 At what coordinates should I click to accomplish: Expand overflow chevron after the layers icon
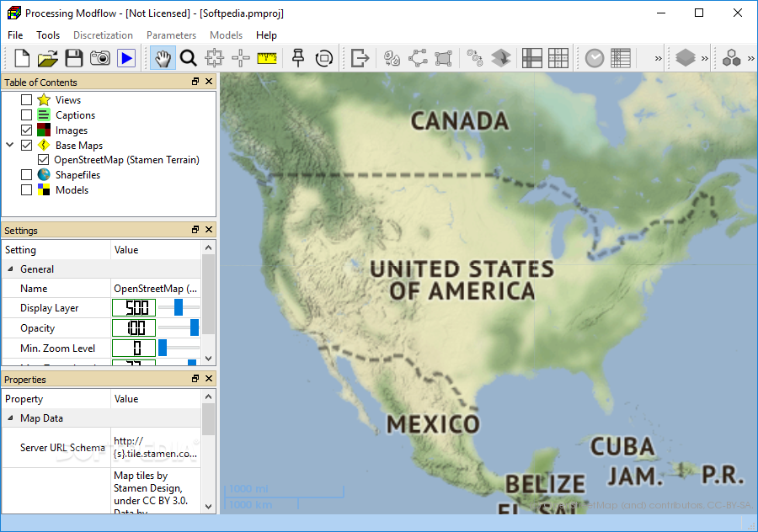(704, 58)
